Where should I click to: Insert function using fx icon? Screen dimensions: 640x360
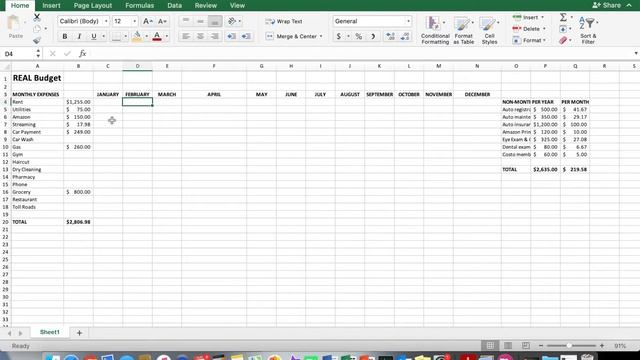(82, 53)
